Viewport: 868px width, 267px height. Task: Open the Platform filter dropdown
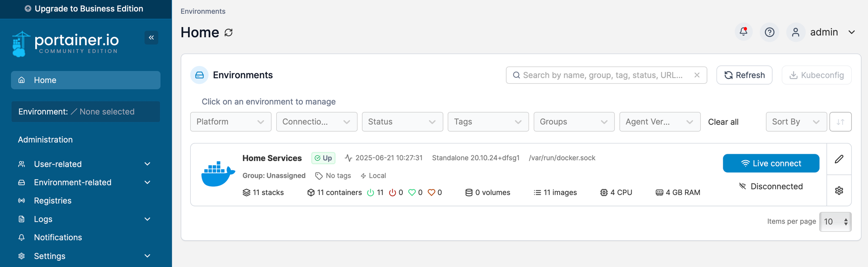pos(231,122)
